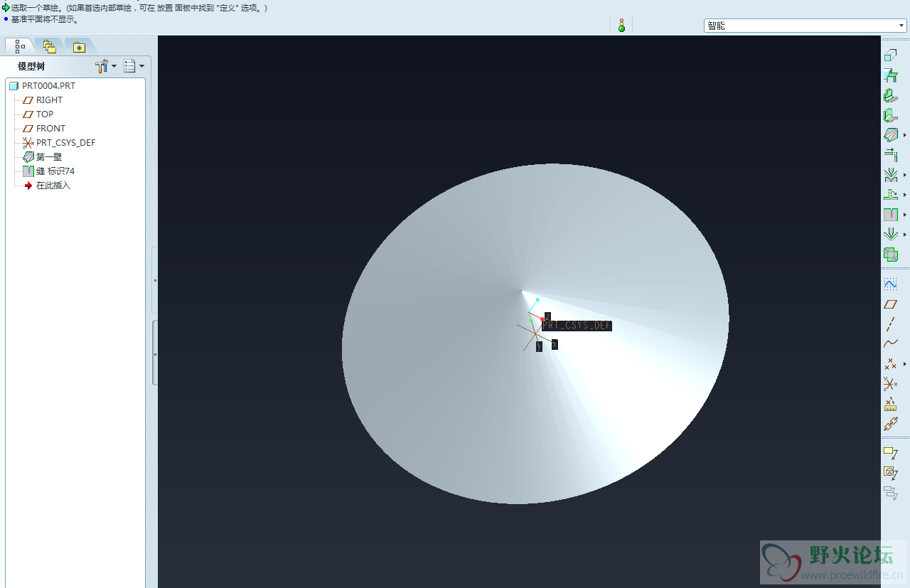Image resolution: width=910 pixels, height=588 pixels.
Task: Expand the settings tools dropdown arrow
Action: (114, 66)
